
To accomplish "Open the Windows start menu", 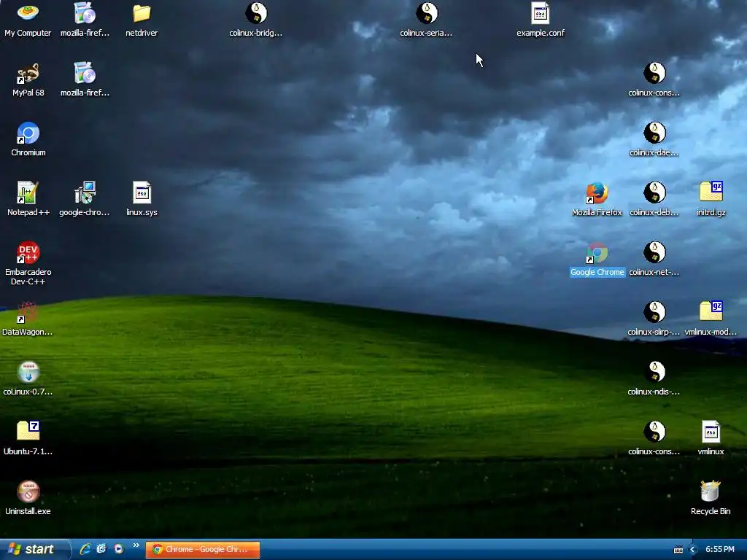I will click(35, 549).
